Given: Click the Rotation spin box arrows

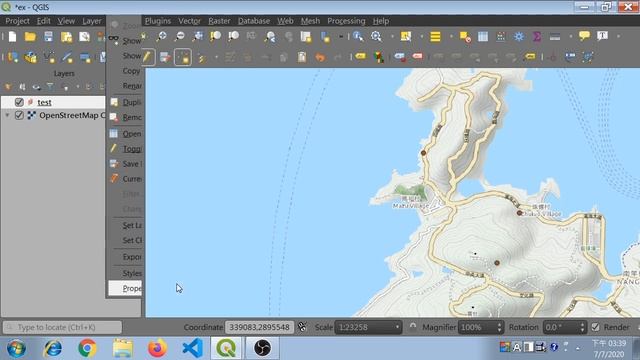Looking at the screenshot, I should [582, 327].
